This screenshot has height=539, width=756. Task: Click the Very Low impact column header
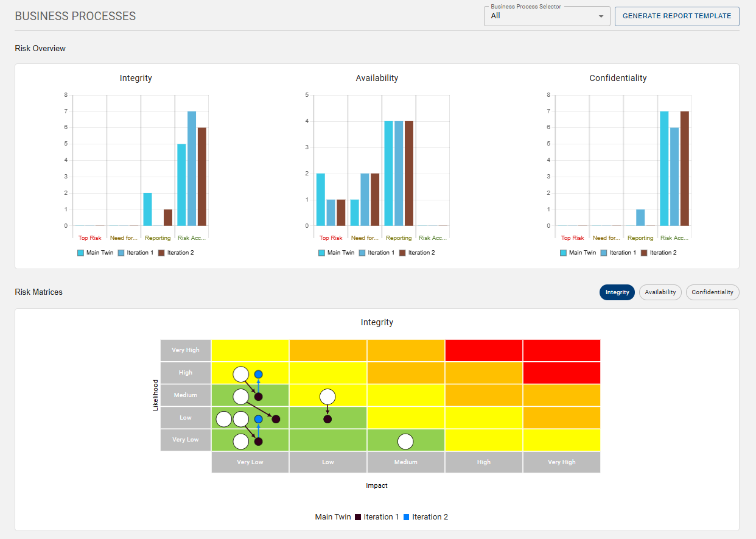tap(250, 462)
